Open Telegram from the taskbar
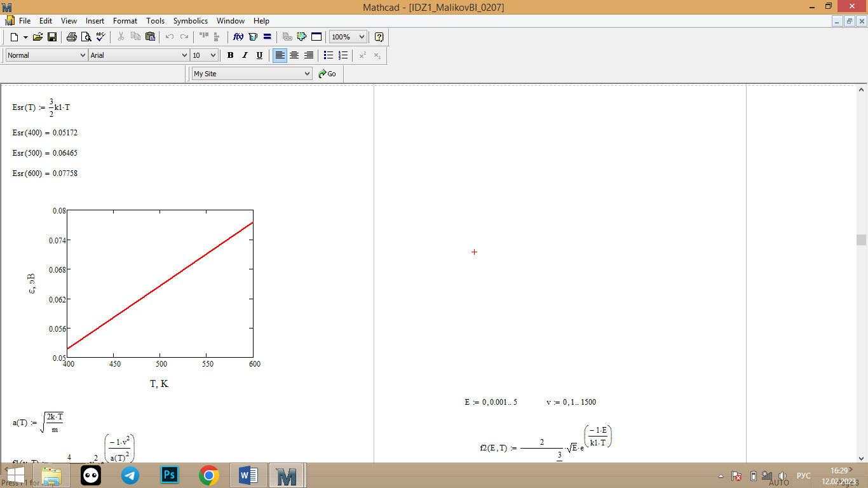The height and width of the screenshot is (488, 868). pos(130,475)
